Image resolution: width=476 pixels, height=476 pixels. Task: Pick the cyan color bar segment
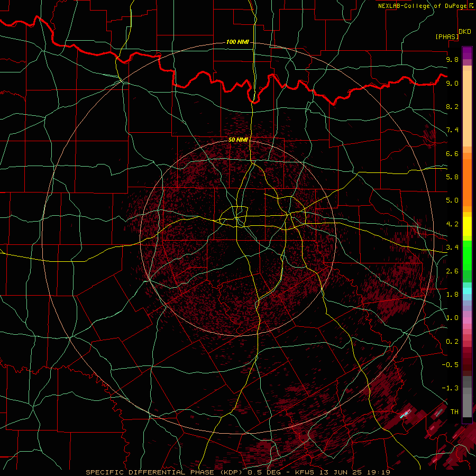467,291
